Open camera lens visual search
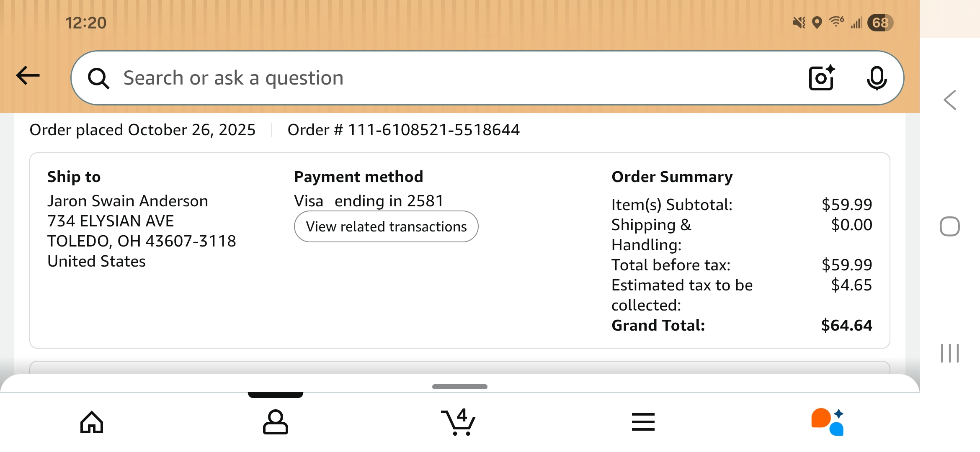Image resolution: width=980 pixels, height=452 pixels. click(x=821, y=78)
